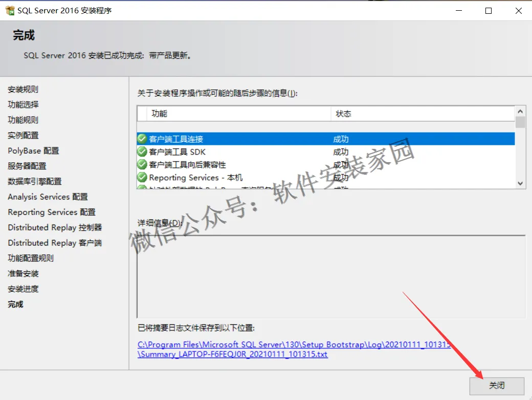Viewport: 532px width, 400px height.
Task: Select 安装规则 step in sidebar
Action: click(23, 89)
